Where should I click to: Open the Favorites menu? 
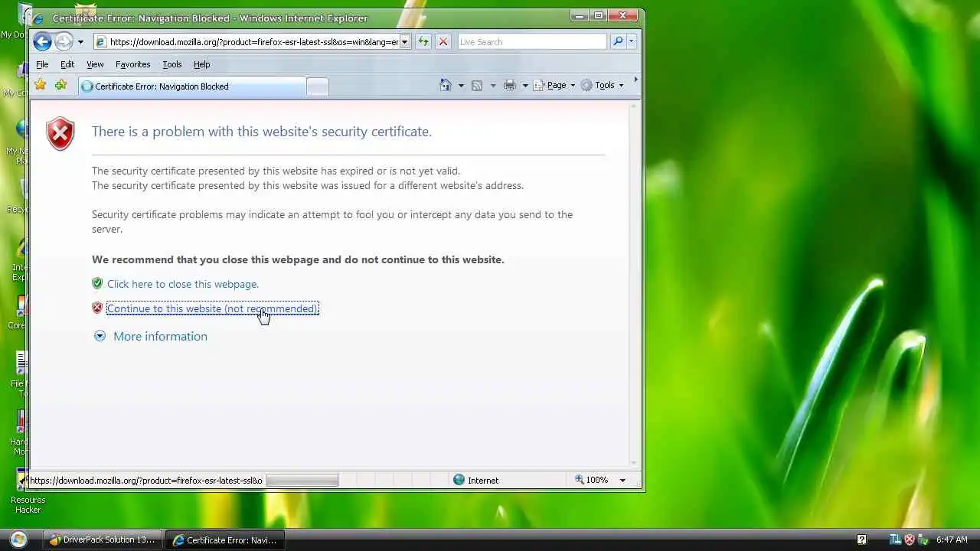132,64
